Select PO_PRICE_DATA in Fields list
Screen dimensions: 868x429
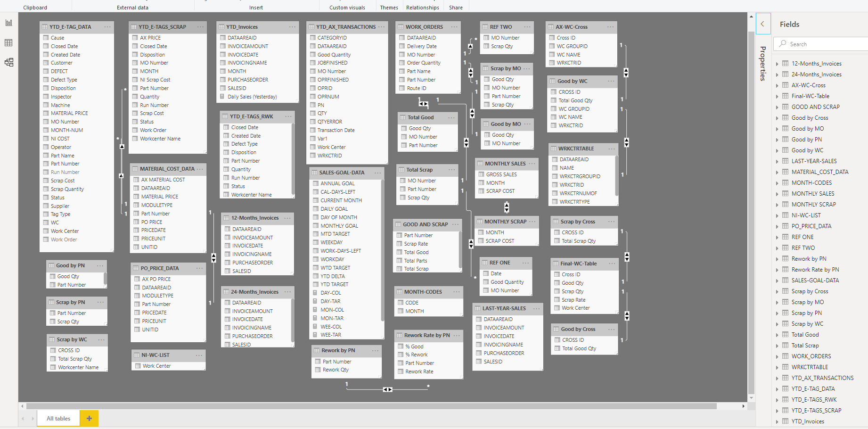(811, 226)
